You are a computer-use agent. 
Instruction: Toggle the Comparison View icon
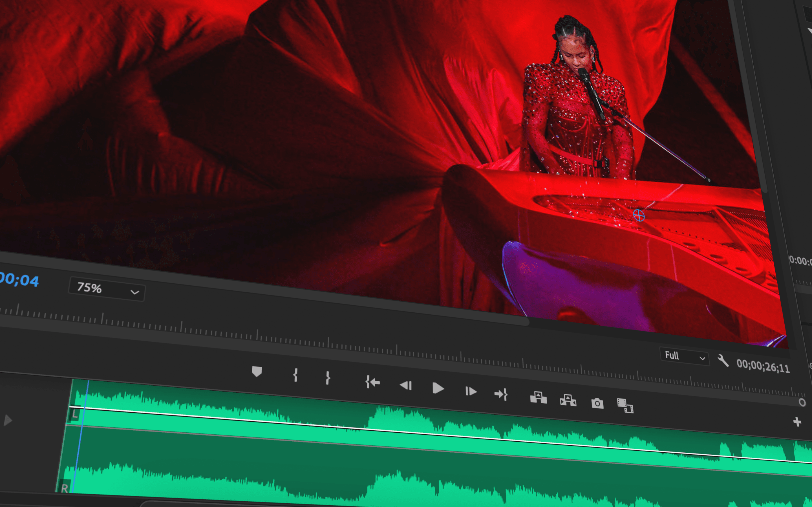click(625, 406)
